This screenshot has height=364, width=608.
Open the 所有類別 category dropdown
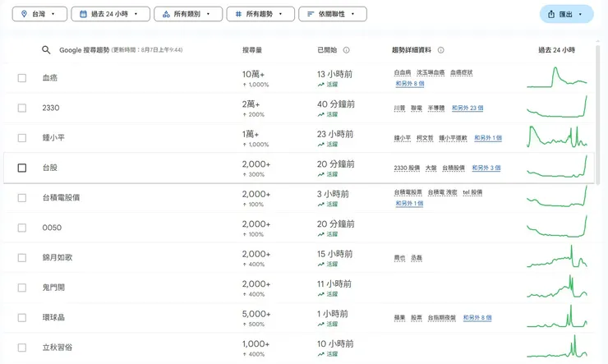click(x=188, y=14)
